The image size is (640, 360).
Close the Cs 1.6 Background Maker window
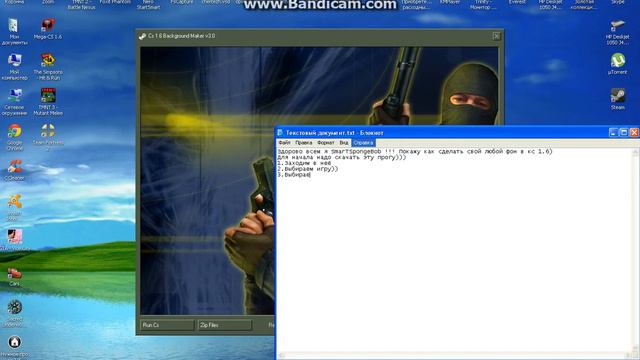coord(496,36)
